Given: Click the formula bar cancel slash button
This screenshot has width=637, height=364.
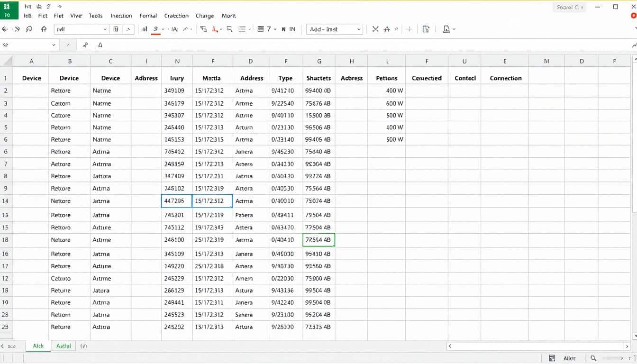Looking at the screenshot, I should 68,45.
